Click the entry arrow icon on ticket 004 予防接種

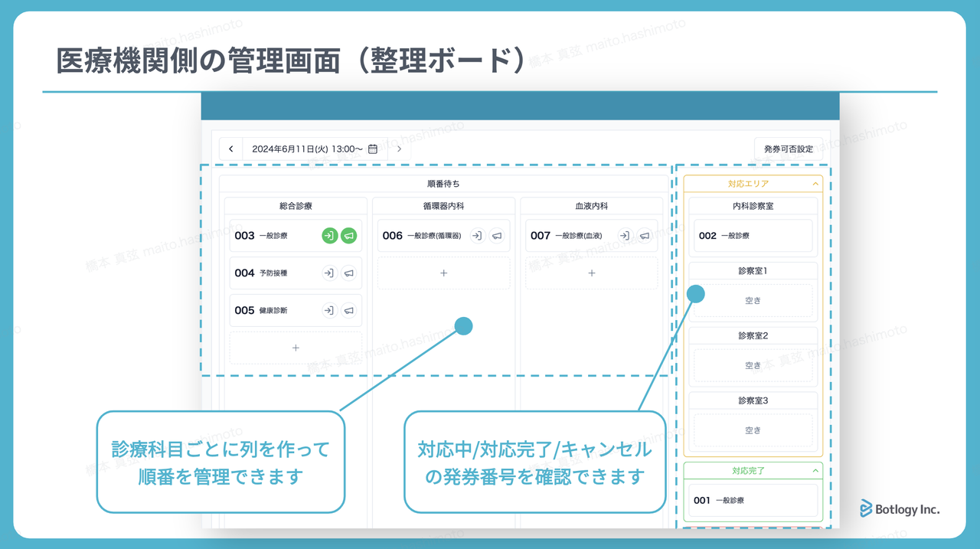point(330,273)
